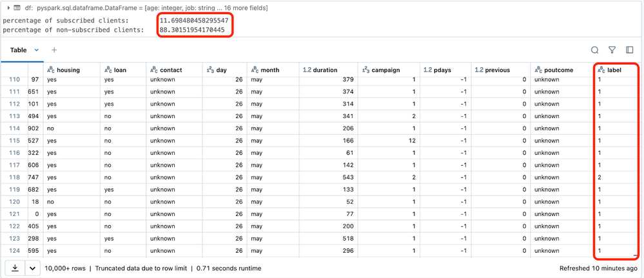
Task: Click the string type icon on housing column
Action: (50, 70)
